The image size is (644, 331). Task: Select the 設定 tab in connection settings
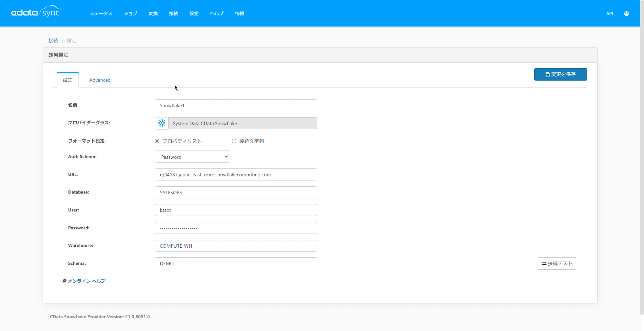coord(68,80)
